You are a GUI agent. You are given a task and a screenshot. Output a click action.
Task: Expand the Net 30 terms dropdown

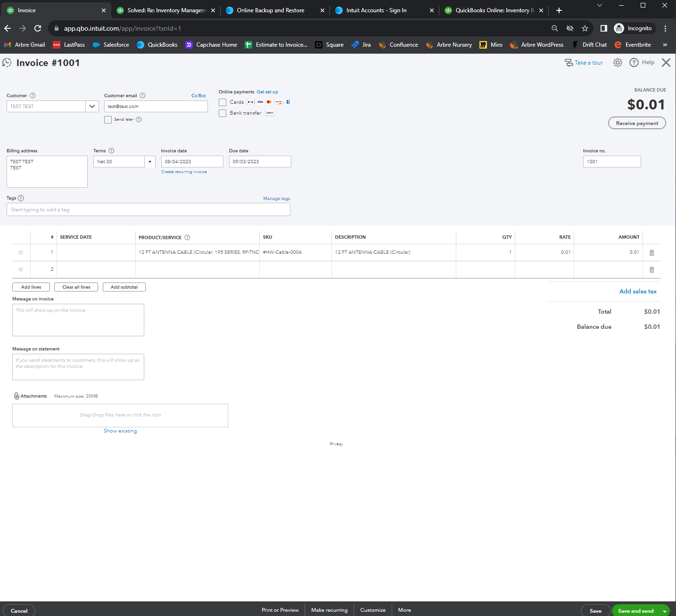point(149,161)
